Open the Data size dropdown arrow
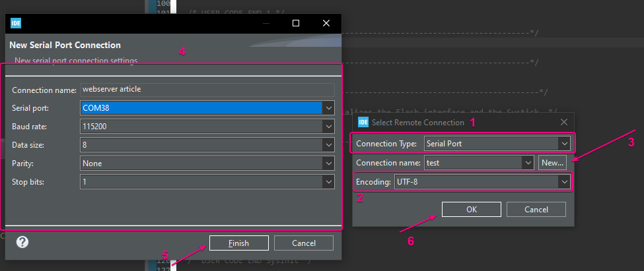This screenshot has height=271, width=644. coord(328,145)
